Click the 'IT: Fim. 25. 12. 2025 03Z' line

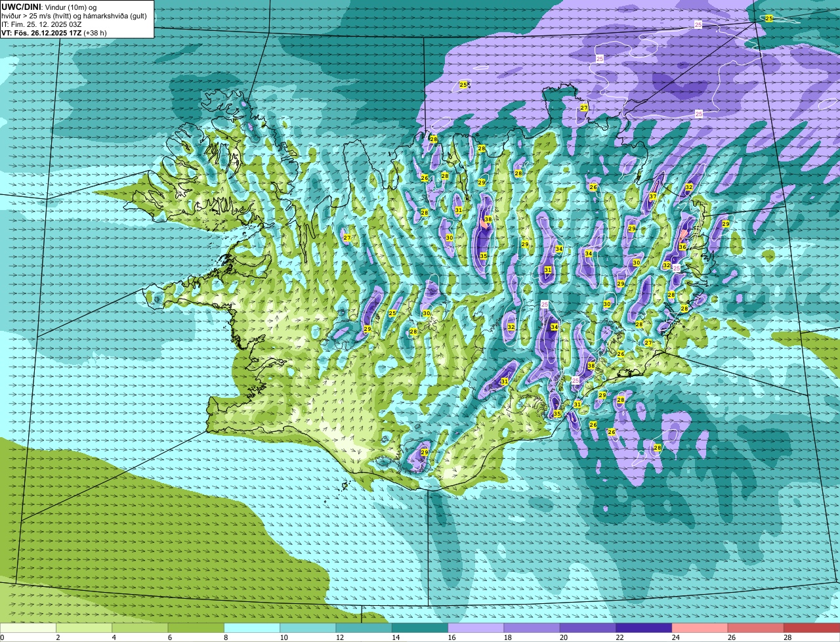pos(41,24)
